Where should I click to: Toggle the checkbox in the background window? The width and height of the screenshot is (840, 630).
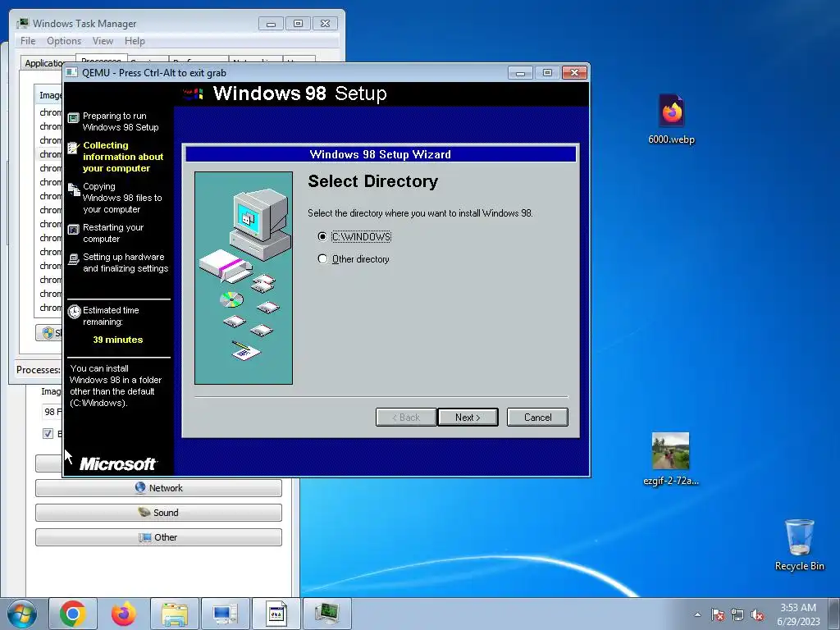click(48, 433)
